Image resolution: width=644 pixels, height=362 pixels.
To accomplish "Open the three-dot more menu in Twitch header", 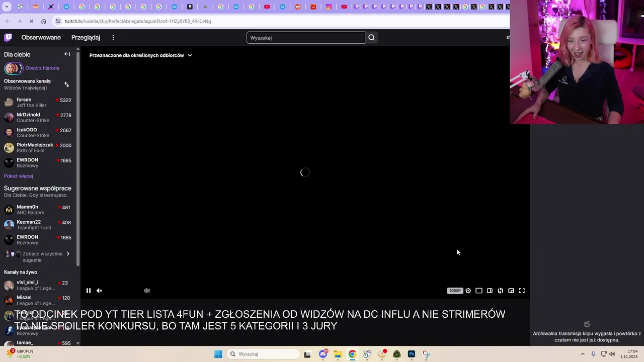I will (113, 38).
